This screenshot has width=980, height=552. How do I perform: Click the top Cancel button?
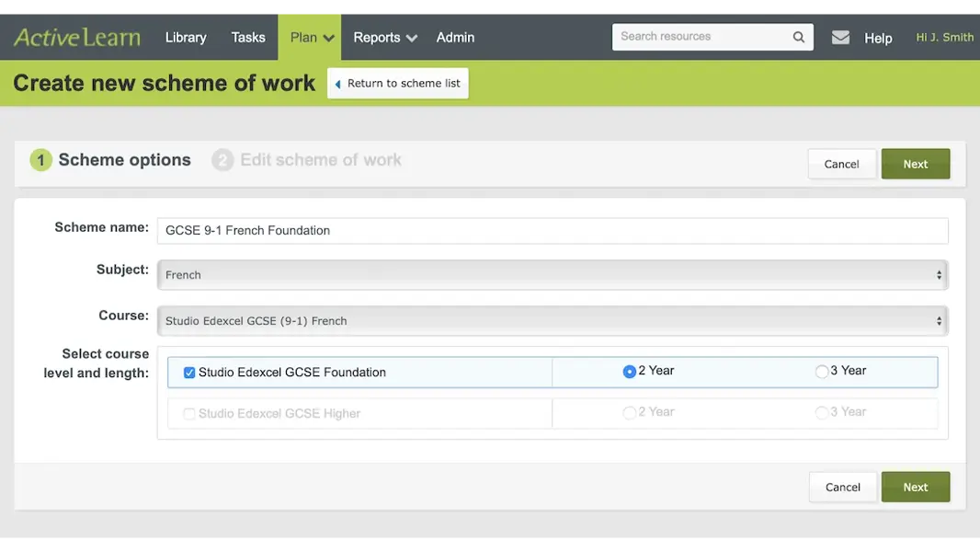tap(841, 164)
